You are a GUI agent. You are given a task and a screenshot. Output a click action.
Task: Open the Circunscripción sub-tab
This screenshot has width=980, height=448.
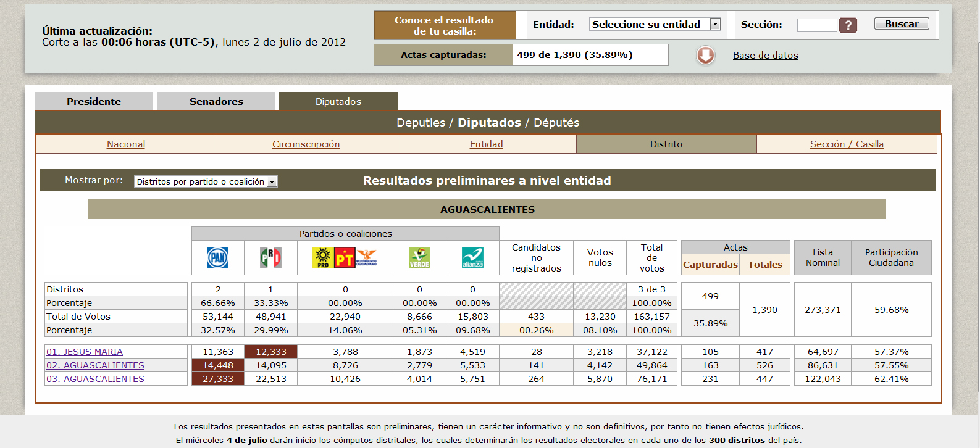[x=306, y=144]
